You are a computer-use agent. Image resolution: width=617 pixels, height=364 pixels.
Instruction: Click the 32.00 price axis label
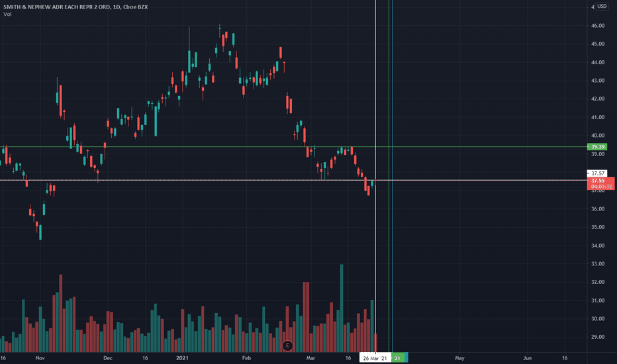(598, 282)
